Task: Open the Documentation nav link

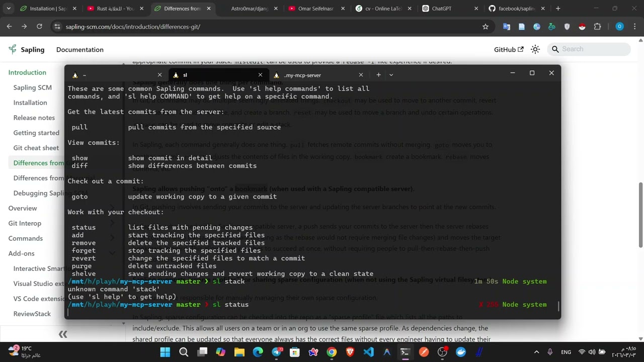Action: tap(80, 49)
